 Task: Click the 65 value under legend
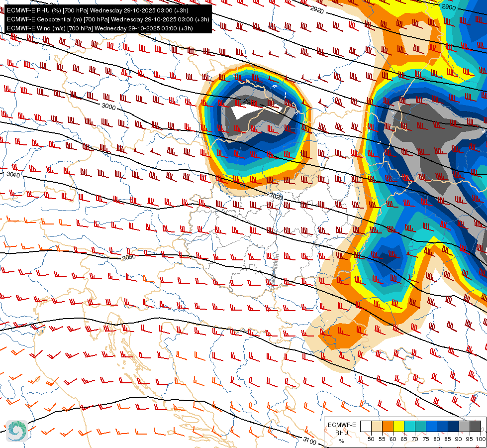point(404,439)
